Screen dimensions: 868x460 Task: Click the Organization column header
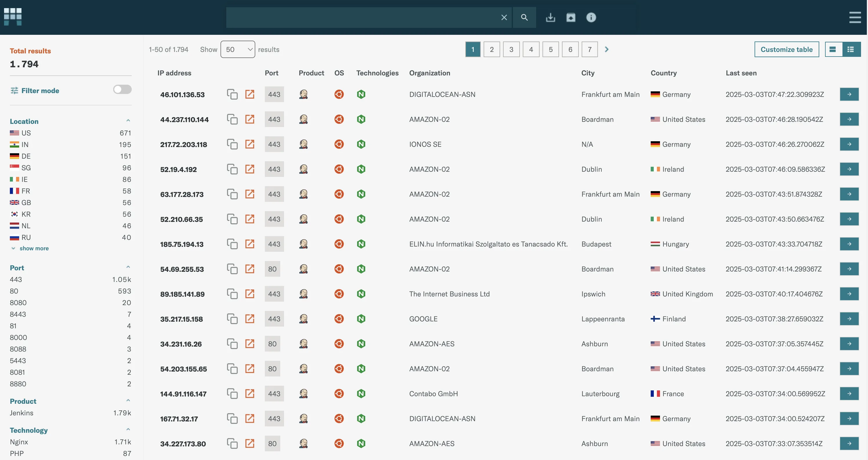coord(430,73)
